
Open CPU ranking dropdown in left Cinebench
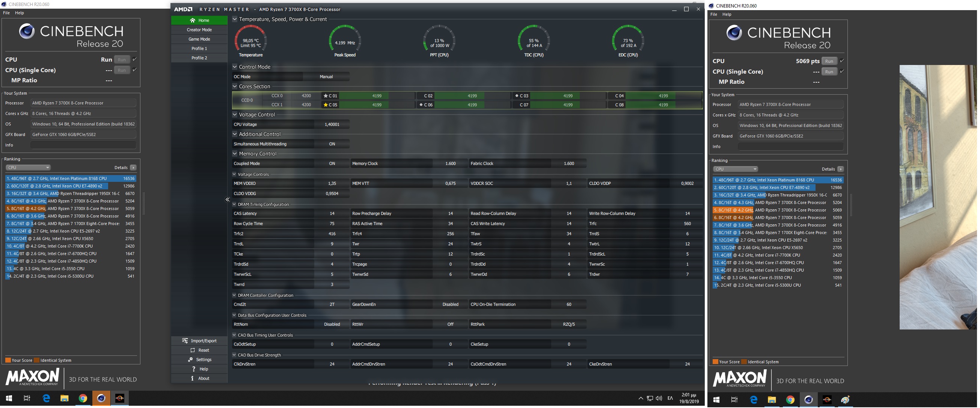(28, 168)
